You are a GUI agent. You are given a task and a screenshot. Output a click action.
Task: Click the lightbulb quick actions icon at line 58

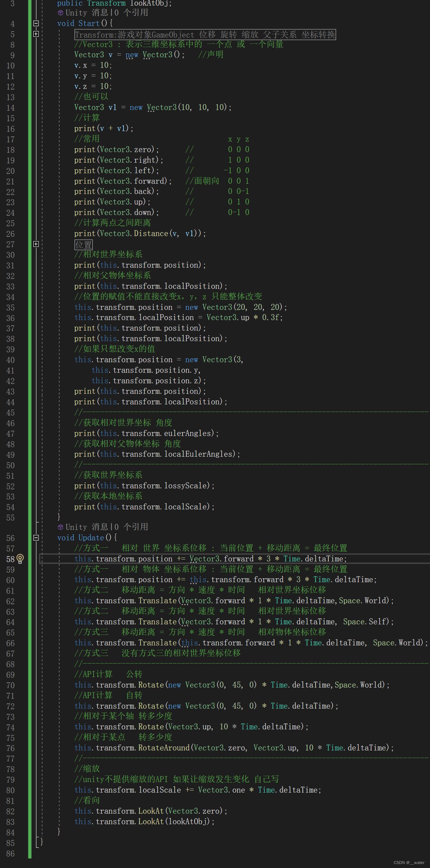pyautogui.click(x=20, y=559)
